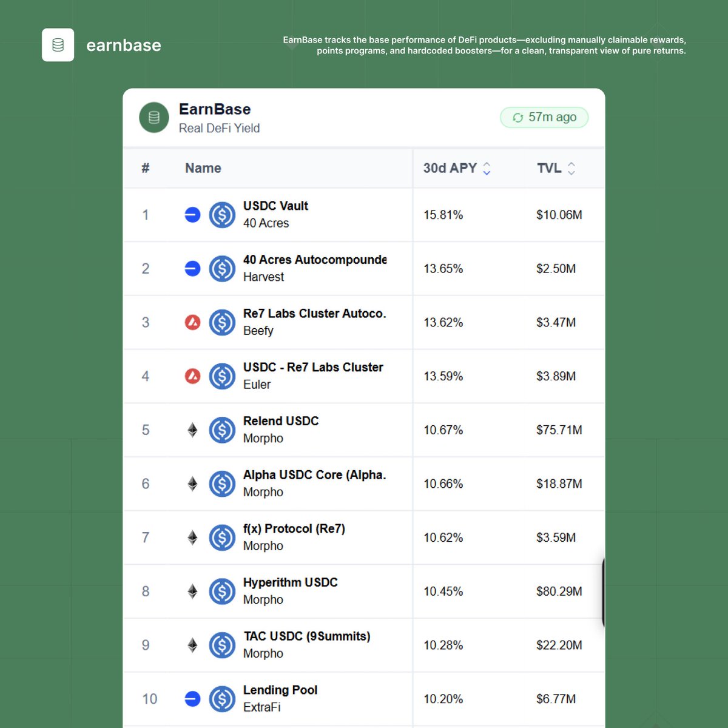Click Ethereum icon in TAC USDC row
The width and height of the screenshot is (728, 728).
tap(192, 645)
